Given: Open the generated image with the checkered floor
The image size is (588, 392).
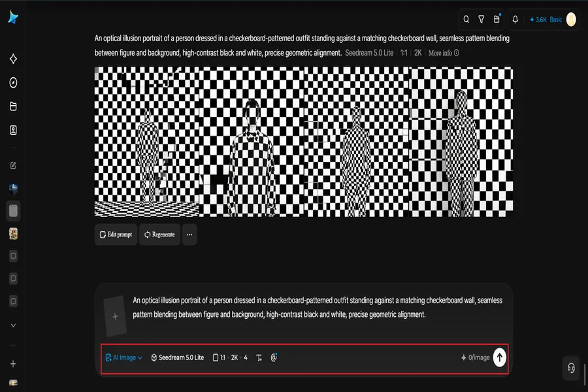Looking at the screenshot, I should coord(146,142).
